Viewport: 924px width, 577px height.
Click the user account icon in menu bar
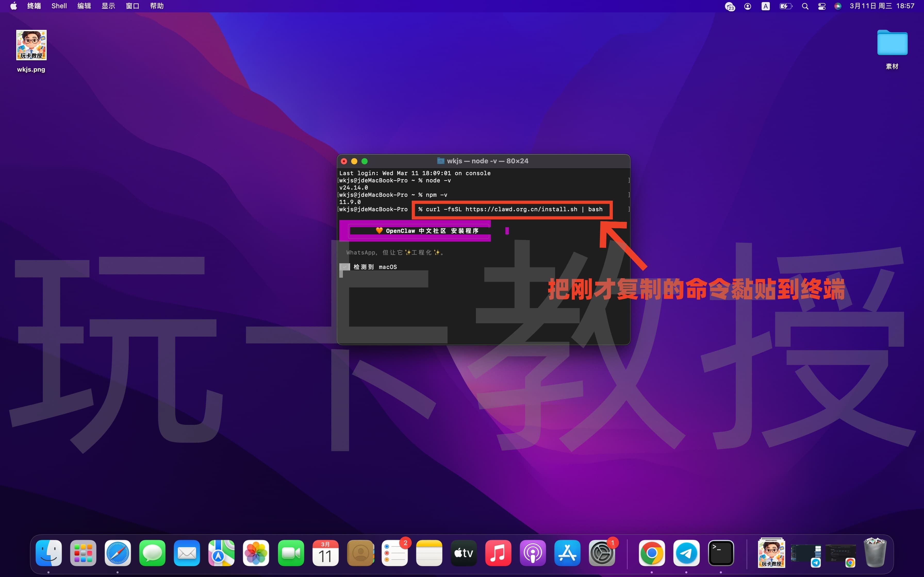(x=748, y=6)
